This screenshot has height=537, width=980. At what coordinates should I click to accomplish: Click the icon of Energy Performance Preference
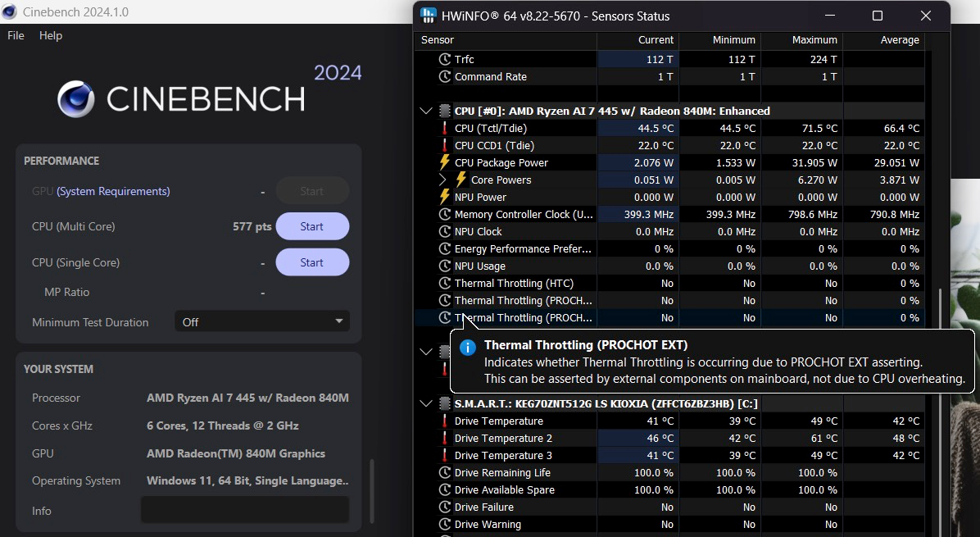(444, 248)
